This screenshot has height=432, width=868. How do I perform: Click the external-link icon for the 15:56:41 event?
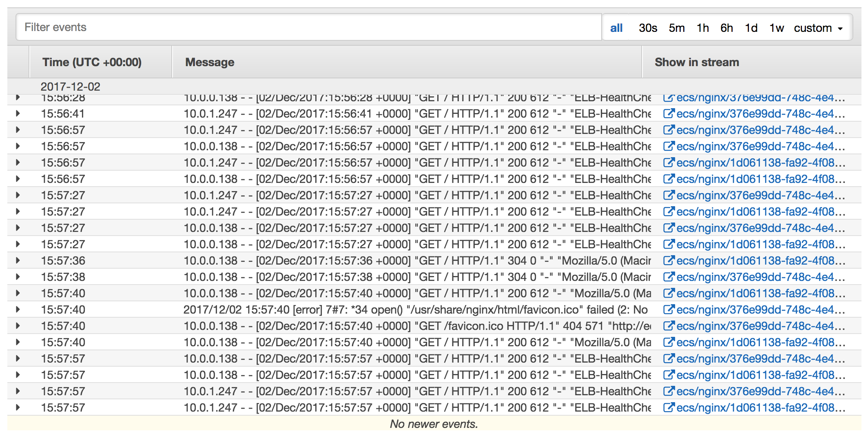[668, 114]
